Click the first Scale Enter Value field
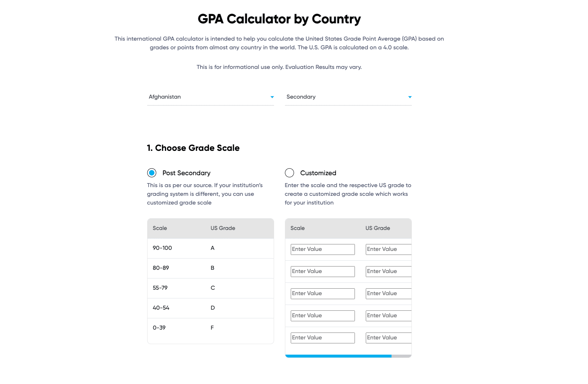This screenshot has height=384, width=588. coord(322,249)
